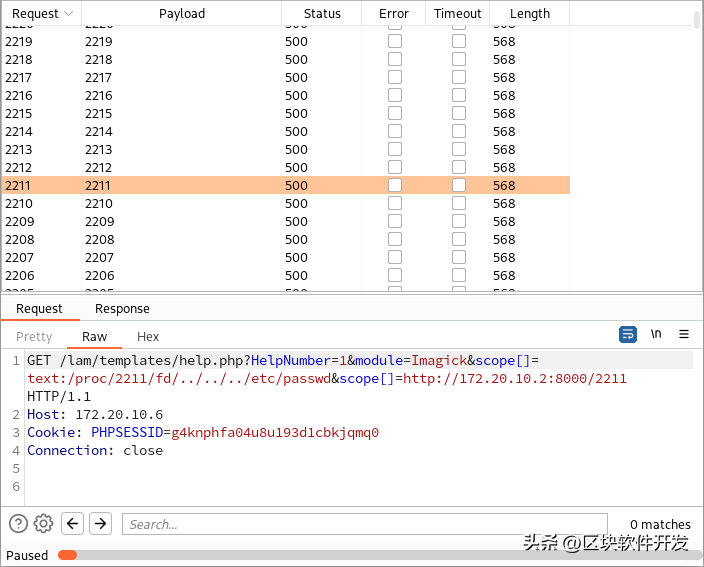
Task: Tick the Error checkbox for request 2216
Action: 395,95
